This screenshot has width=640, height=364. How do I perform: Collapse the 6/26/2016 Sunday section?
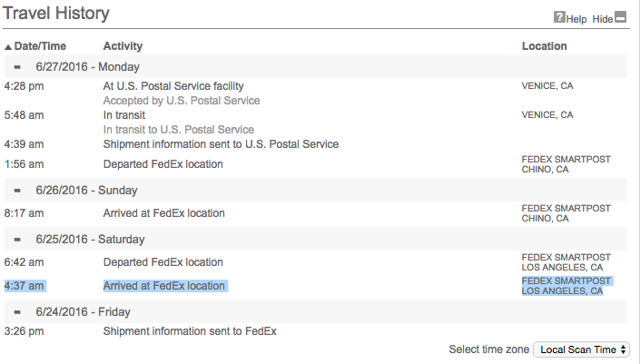point(17,191)
